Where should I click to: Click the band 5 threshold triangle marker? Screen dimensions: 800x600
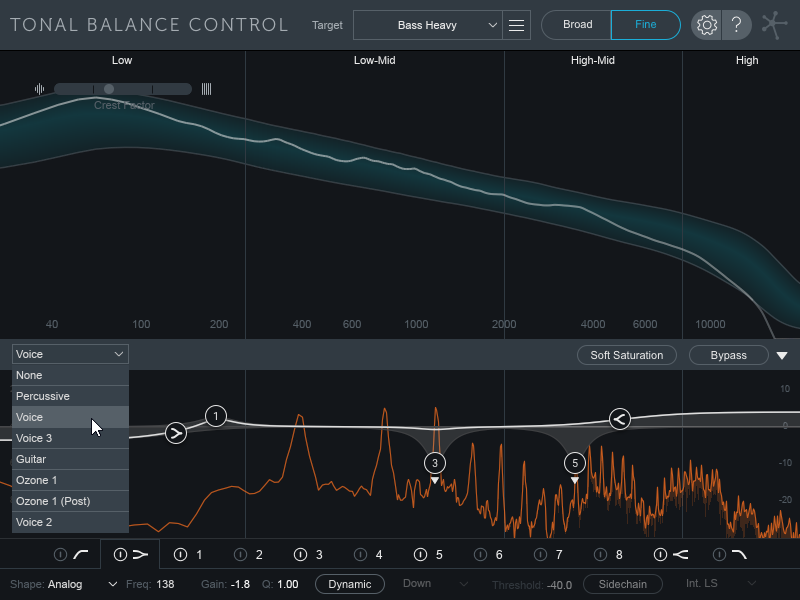click(575, 480)
